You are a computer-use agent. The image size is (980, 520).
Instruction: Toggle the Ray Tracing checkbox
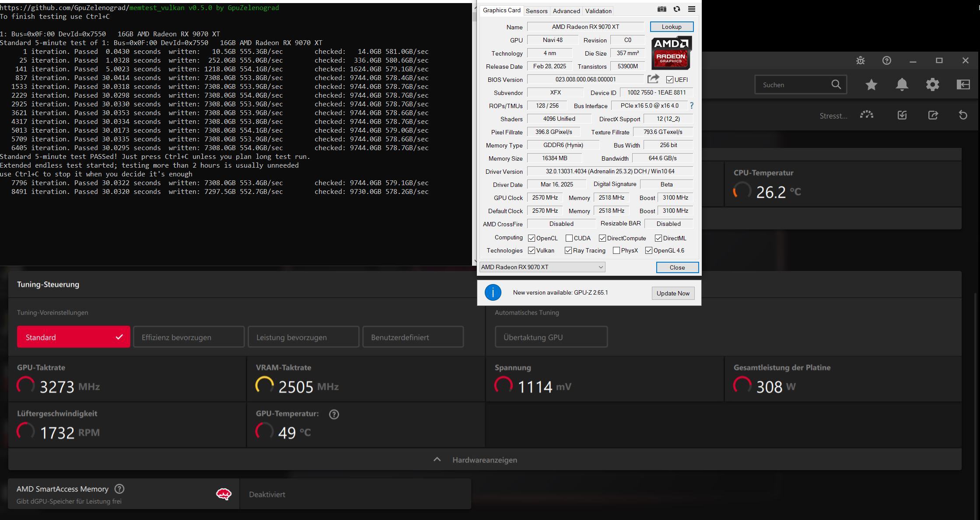click(568, 250)
